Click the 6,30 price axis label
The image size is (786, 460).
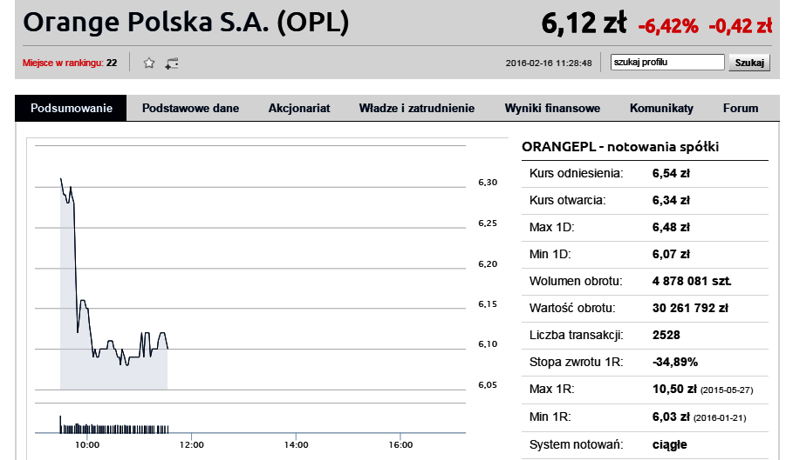(x=488, y=182)
